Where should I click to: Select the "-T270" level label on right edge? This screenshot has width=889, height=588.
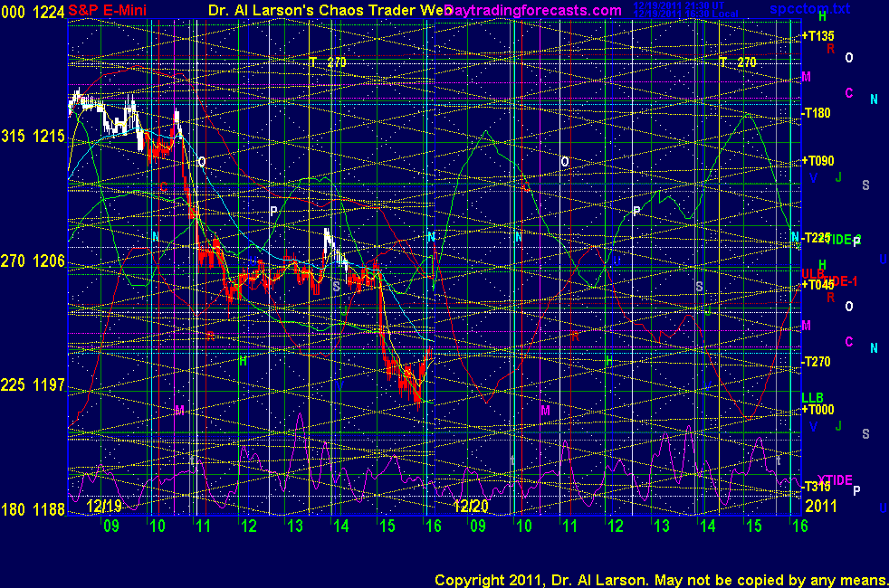(816, 362)
